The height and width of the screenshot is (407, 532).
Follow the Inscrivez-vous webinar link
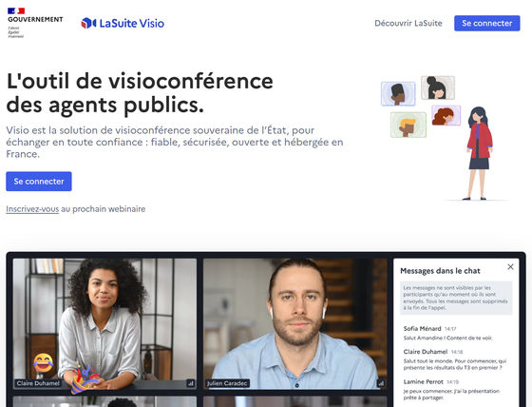click(32, 209)
